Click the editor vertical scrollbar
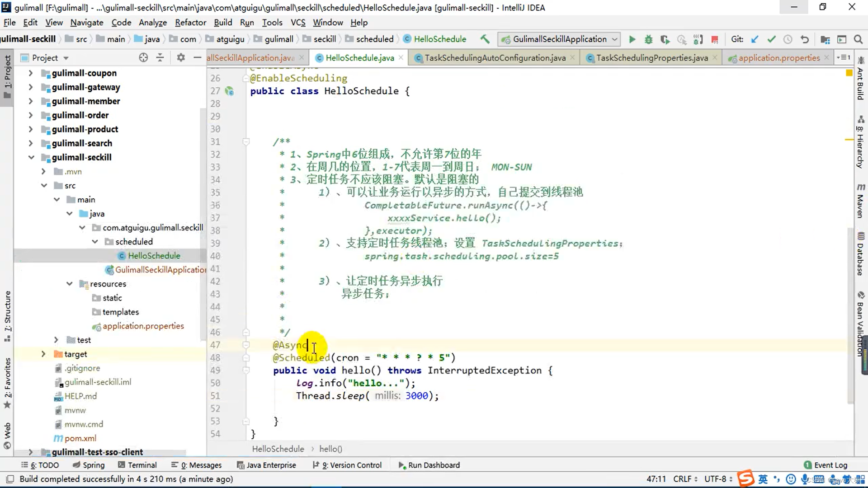Screen dimensions: 868x488 click(850, 316)
